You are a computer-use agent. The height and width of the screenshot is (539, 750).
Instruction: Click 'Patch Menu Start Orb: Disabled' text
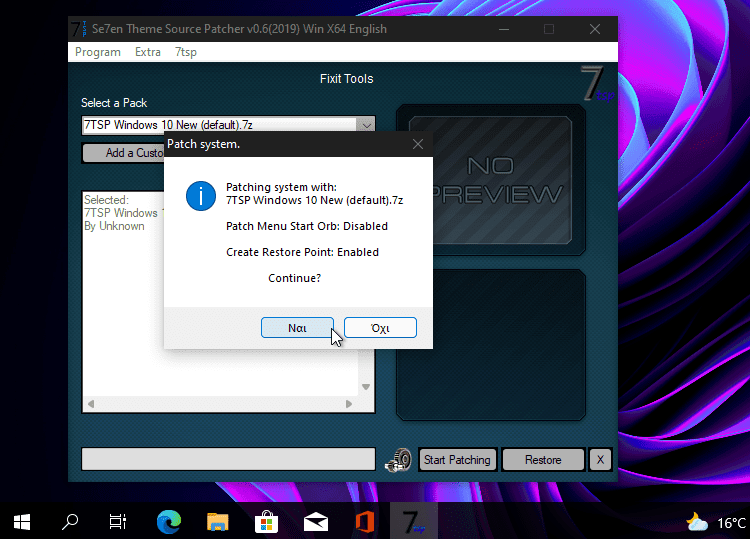point(307,226)
